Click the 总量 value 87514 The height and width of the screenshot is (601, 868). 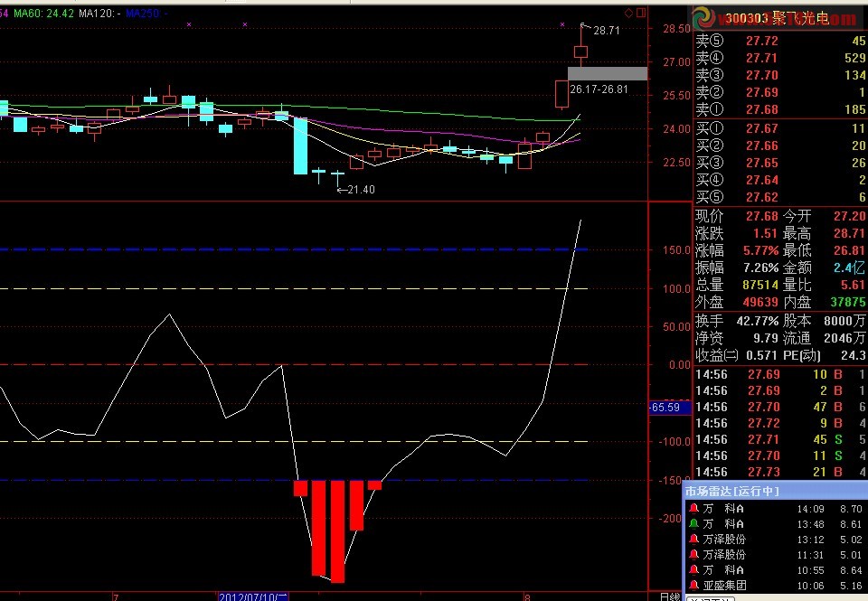coord(760,285)
